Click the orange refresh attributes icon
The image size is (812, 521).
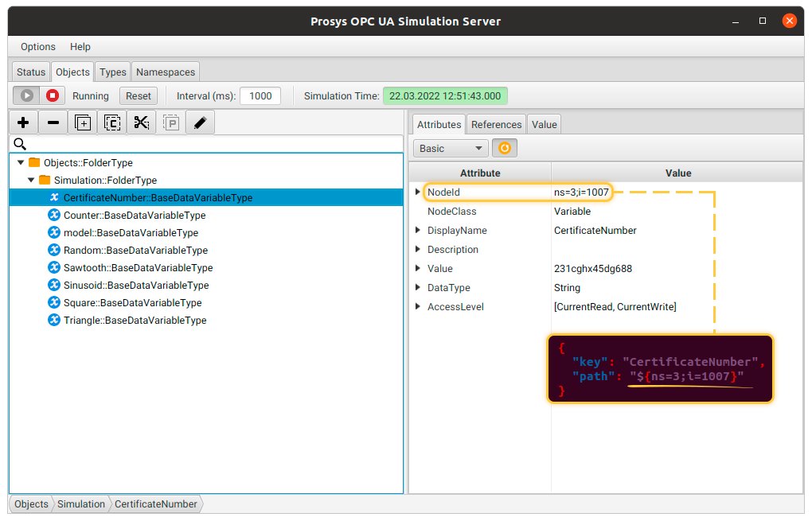tap(505, 149)
